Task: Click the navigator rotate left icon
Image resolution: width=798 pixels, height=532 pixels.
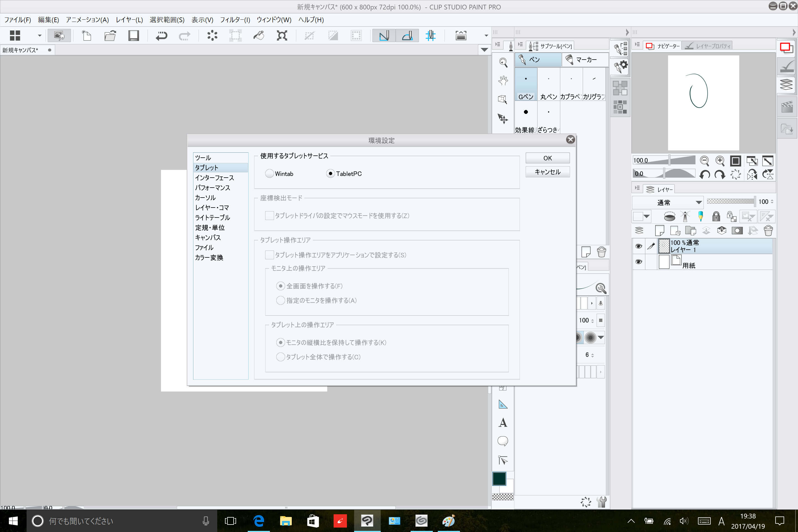Action: [x=705, y=174]
